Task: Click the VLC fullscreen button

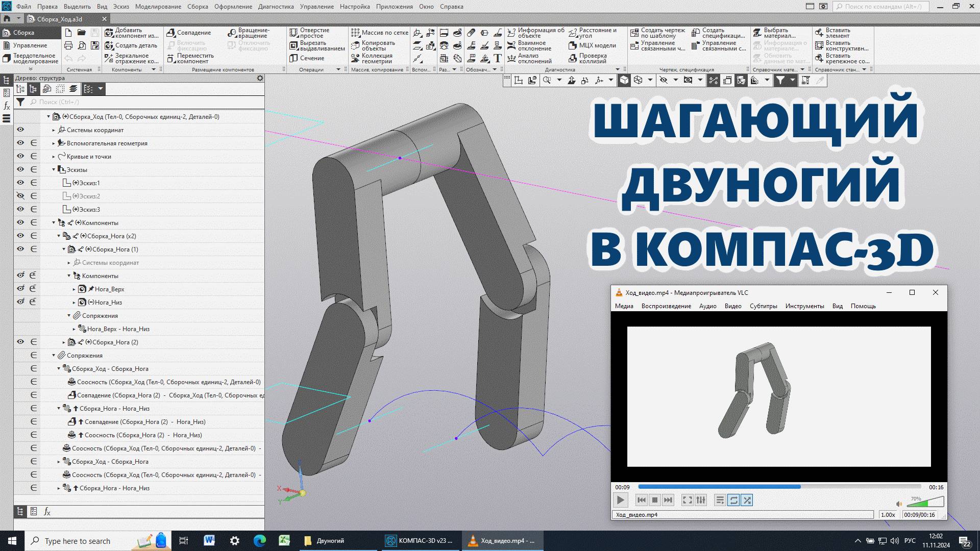Action: tap(687, 500)
